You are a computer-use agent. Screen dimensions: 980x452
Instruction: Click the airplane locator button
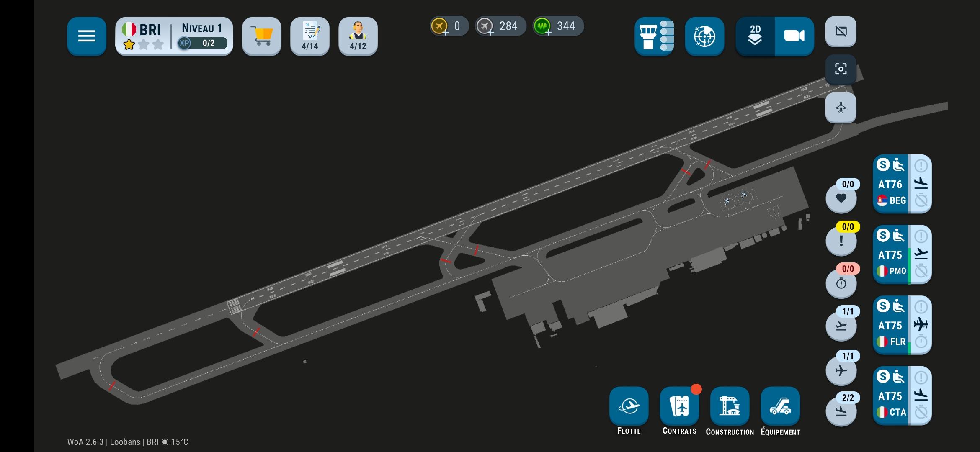841,108
